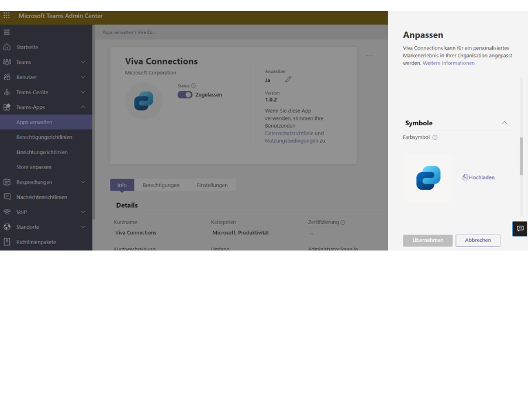This screenshot has height=398, width=532.
Task: Click Apps verwalten in the breadcrumb
Action: pyautogui.click(x=118, y=32)
